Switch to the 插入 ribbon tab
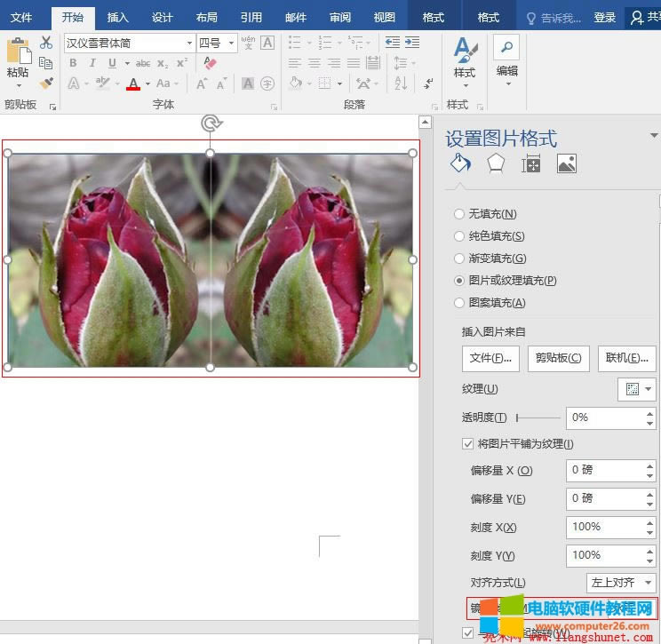This screenshot has height=644, width=661. [x=117, y=17]
